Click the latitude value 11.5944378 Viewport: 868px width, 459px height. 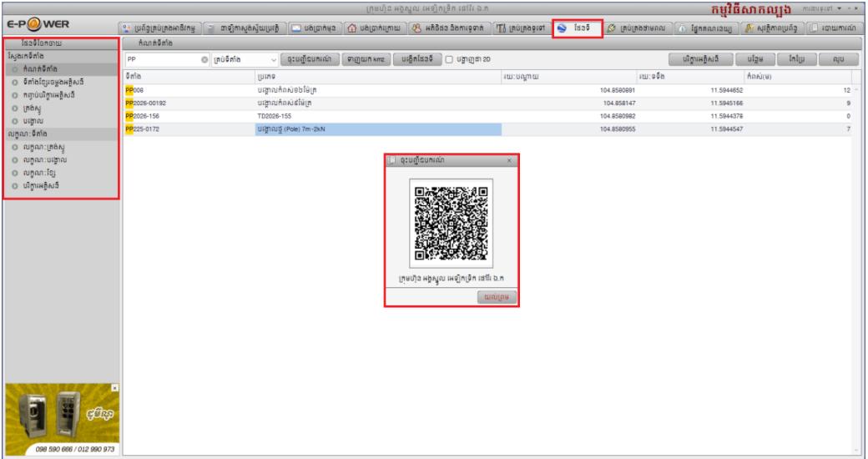tap(727, 116)
